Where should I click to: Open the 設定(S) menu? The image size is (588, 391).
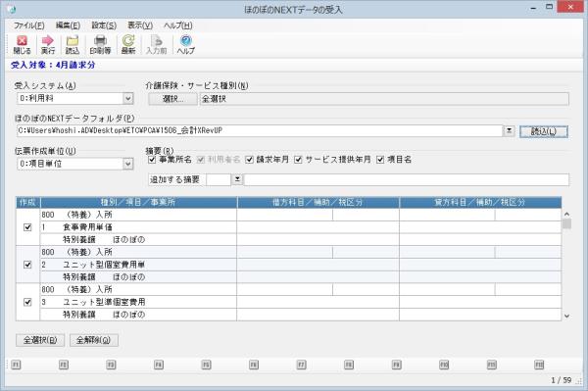click(x=104, y=25)
